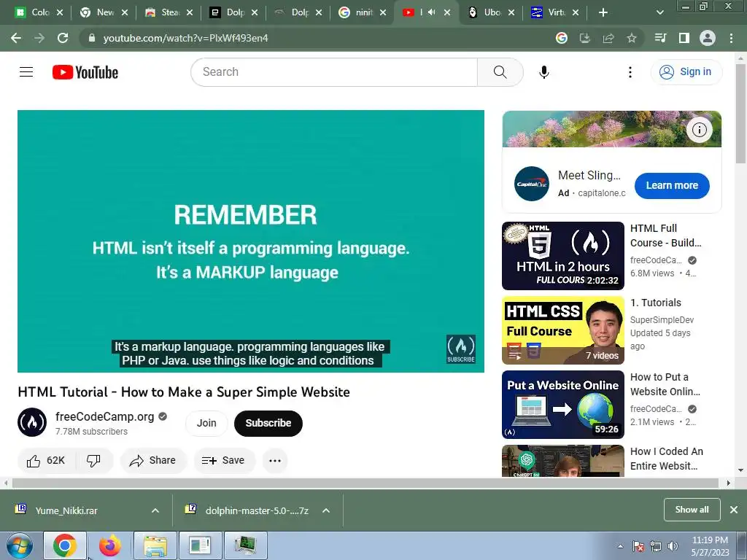Close the active YouTube tab
This screenshot has height=560, width=747.
click(x=447, y=13)
